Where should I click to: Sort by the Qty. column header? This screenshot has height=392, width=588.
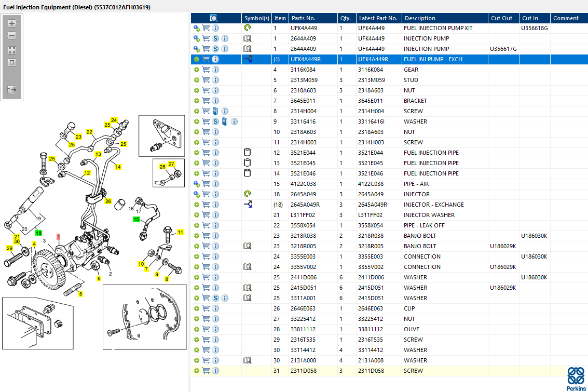(x=347, y=18)
